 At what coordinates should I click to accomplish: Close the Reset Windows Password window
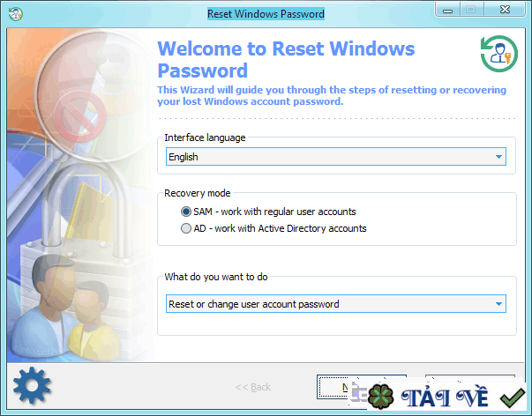click(505, 10)
